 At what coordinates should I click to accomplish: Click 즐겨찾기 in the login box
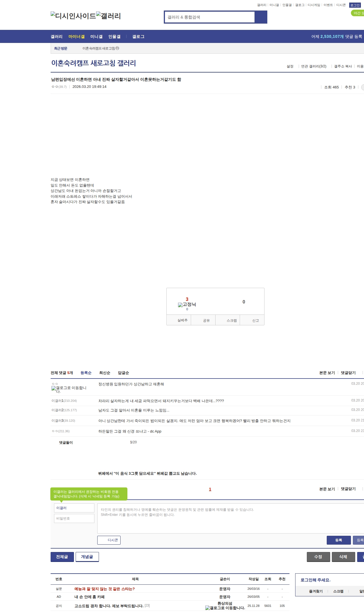316,592
